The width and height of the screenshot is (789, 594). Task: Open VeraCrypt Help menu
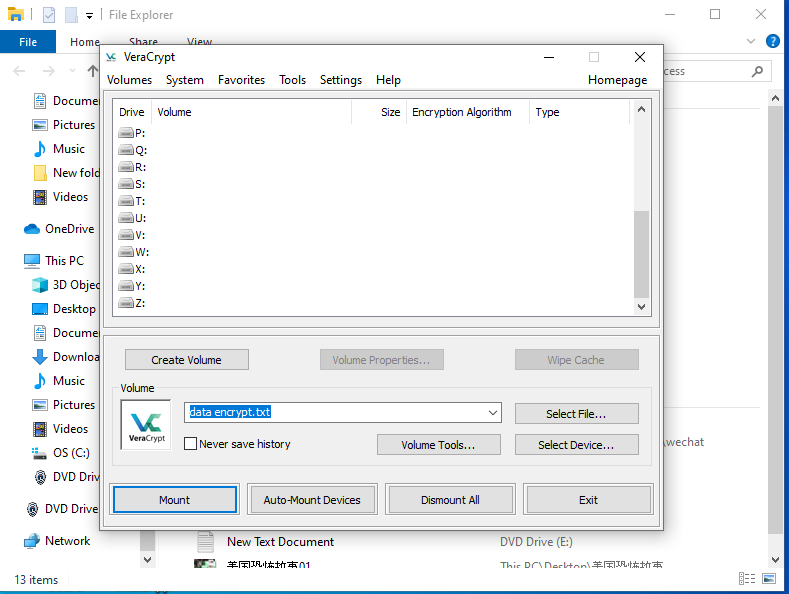point(388,80)
